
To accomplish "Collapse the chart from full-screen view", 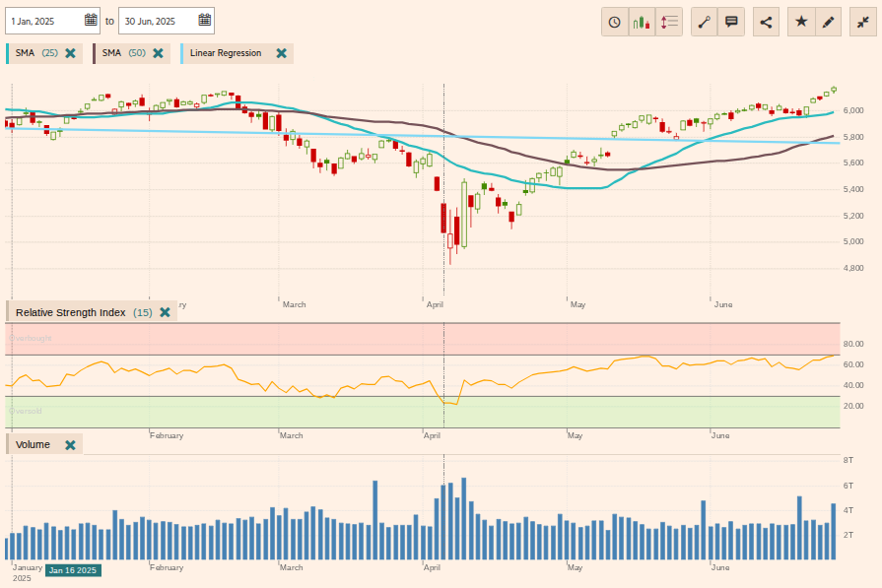I will [863, 22].
